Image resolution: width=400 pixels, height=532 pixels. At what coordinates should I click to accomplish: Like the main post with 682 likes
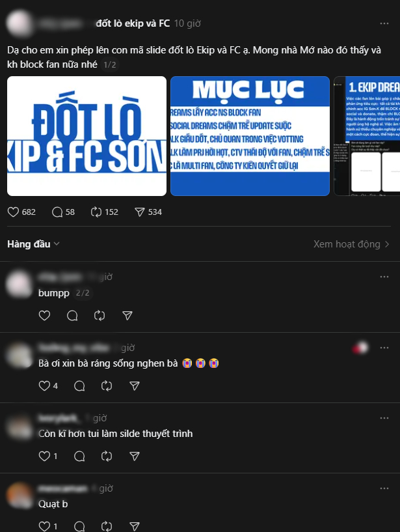tap(13, 212)
